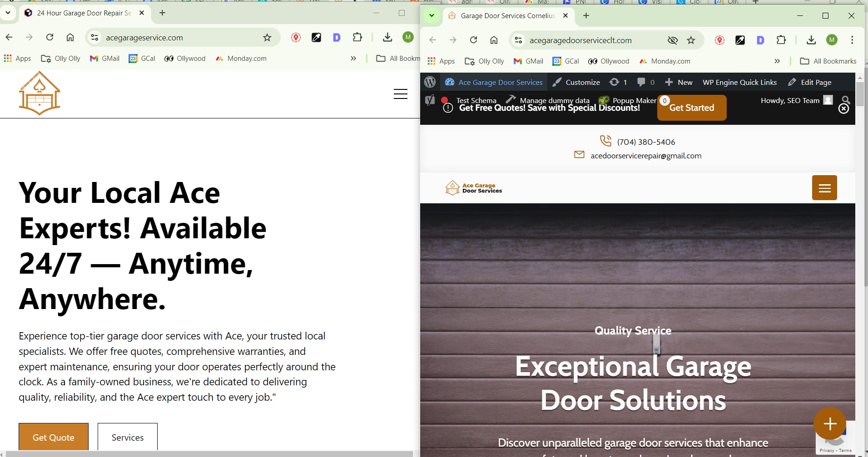The image size is (868, 457).
Task: Expand hidden bookmarks chevron in left browser
Action: (x=353, y=59)
